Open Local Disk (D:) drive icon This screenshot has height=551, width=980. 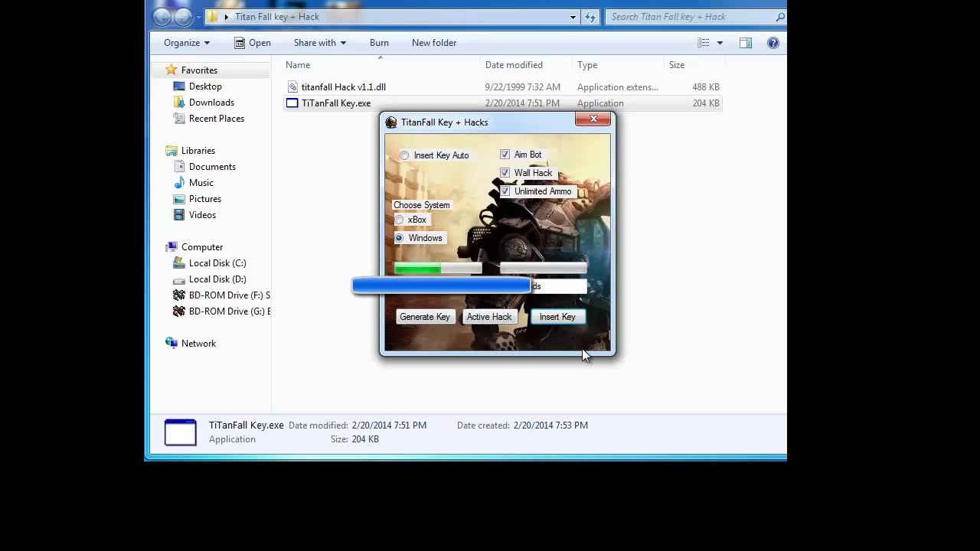[x=179, y=279]
